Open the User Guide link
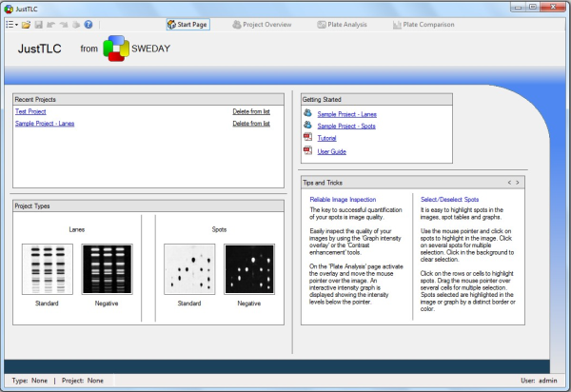 332,151
